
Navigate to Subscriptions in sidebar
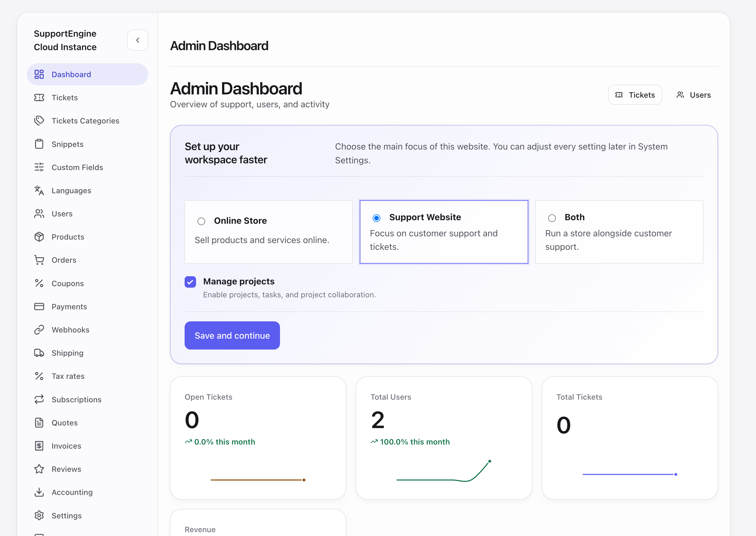[87, 399]
